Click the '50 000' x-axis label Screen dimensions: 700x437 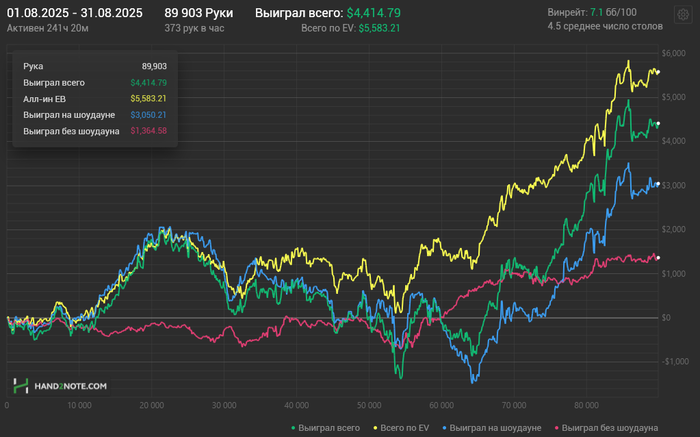click(369, 405)
